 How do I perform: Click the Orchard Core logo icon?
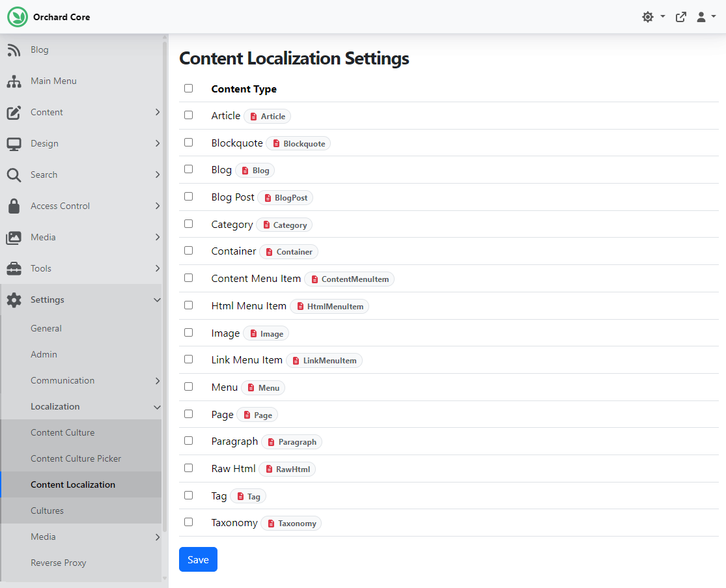[18, 17]
